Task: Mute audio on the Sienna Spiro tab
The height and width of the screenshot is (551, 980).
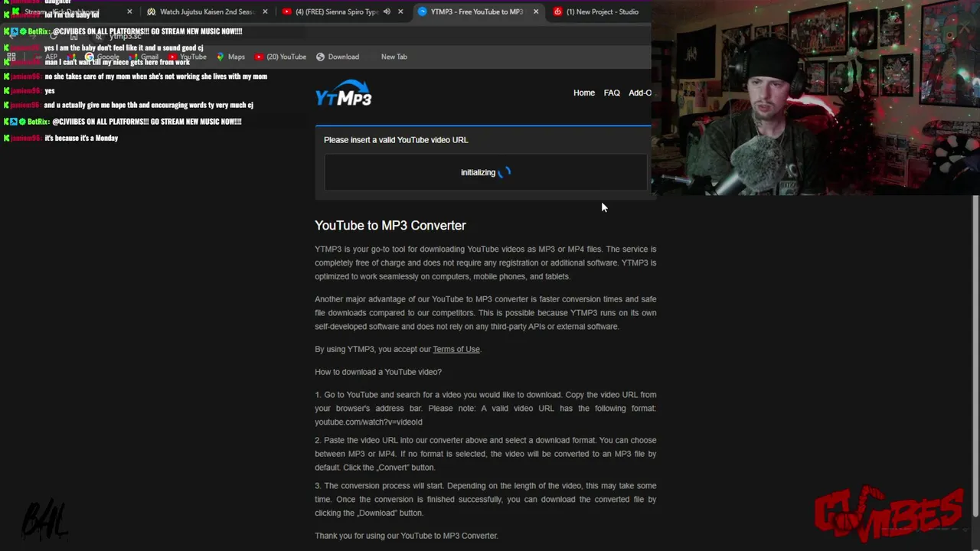Action: point(387,11)
